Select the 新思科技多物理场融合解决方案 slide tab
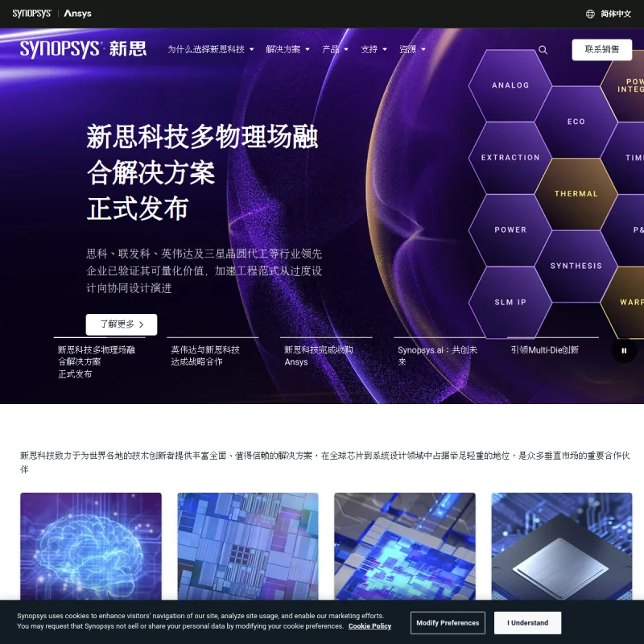The width and height of the screenshot is (644, 644). point(99,358)
